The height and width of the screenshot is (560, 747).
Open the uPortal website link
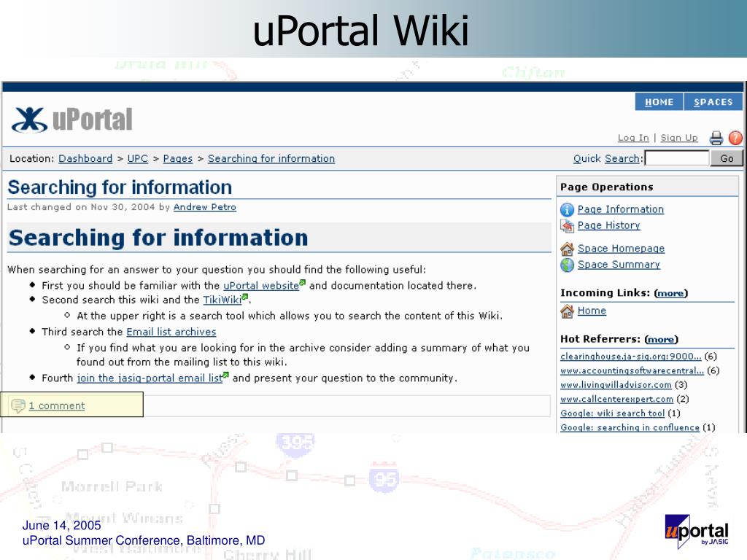pos(261,286)
